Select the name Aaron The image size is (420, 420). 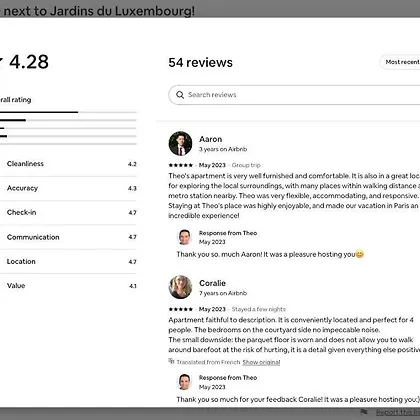click(x=211, y=139)
